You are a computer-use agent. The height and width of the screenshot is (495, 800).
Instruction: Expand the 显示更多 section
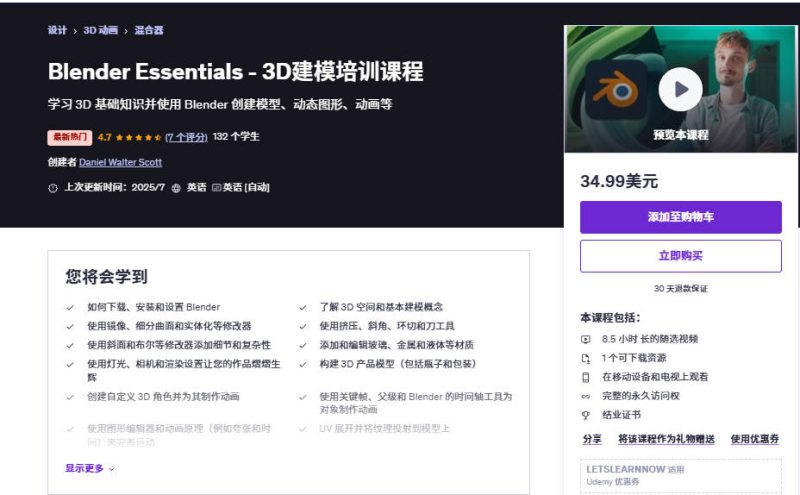89,468
